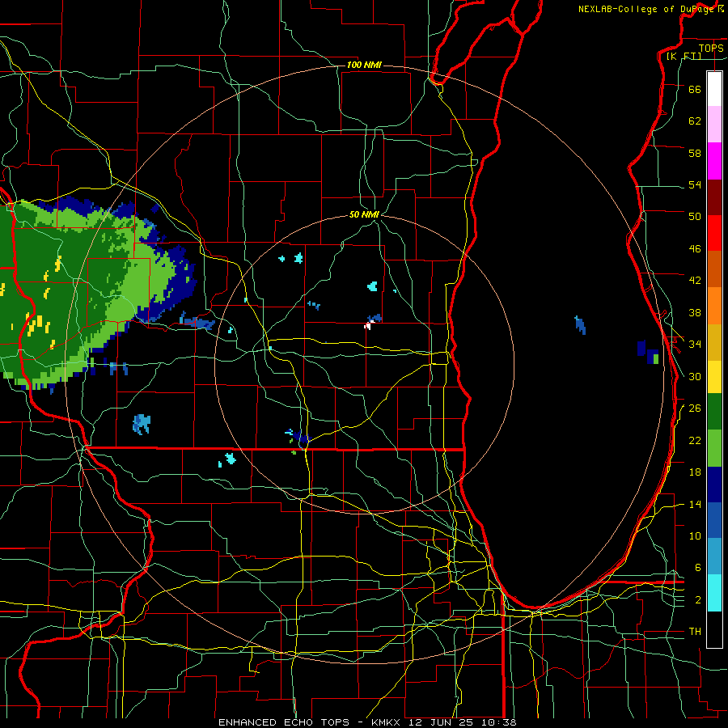Click the 'K FT' units label
Viewport: 728px width, 728px height.
pos(684,57)
